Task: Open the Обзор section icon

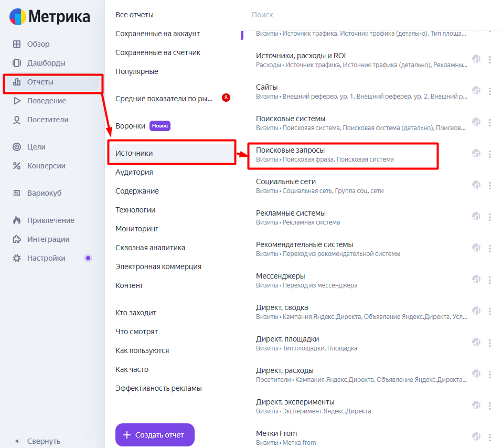Action: [17, 44]
